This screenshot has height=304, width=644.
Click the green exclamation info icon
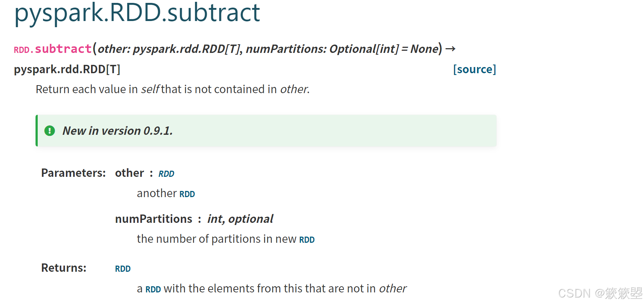50,131
